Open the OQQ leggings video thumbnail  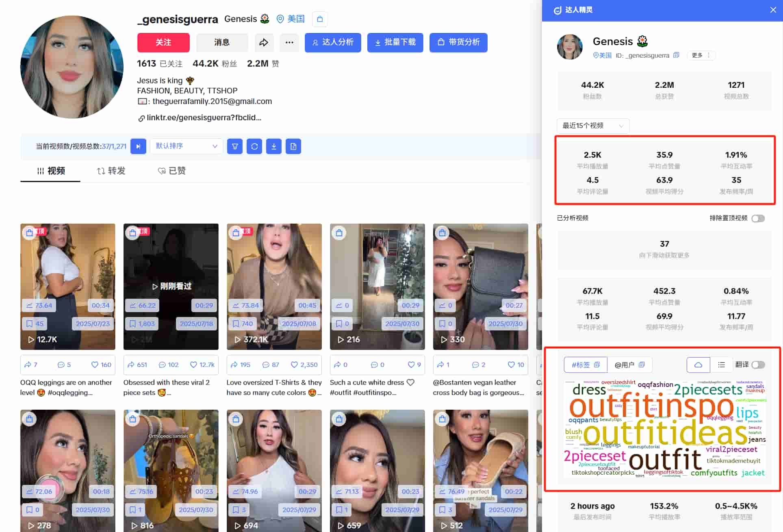(68, 280)
